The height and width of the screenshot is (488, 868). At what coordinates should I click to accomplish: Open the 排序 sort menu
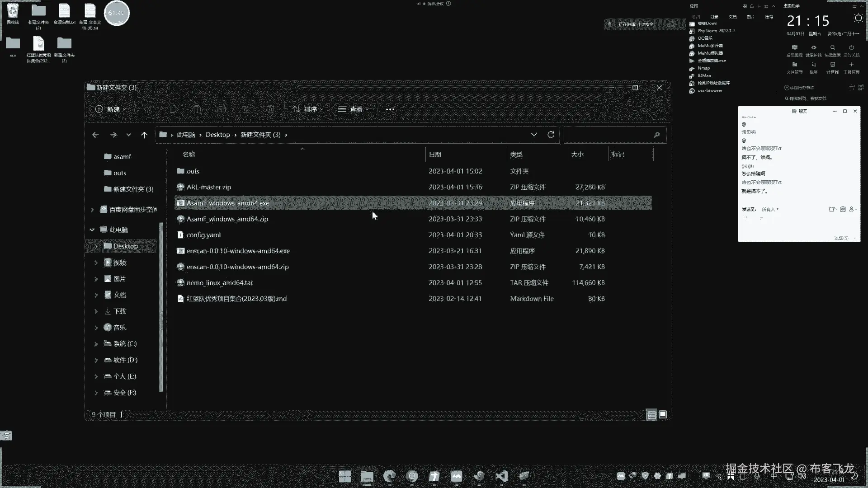(308, 109)
